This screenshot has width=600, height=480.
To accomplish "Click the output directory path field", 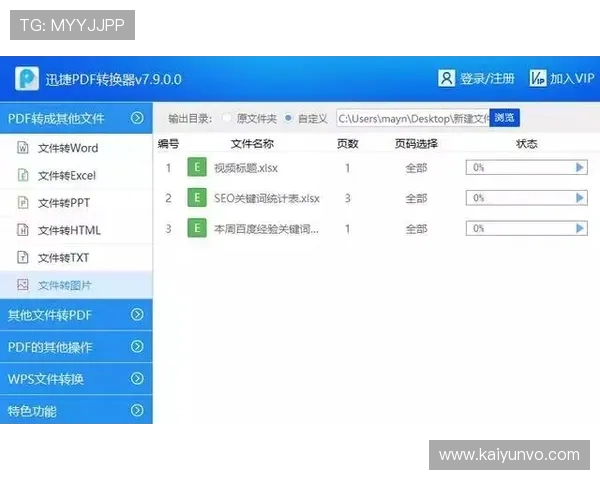I will [413, 118].
